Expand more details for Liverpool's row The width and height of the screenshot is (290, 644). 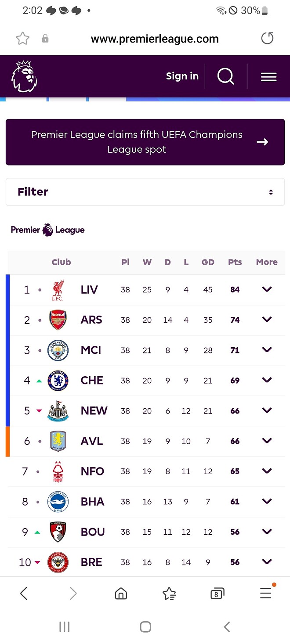(267, 289)
